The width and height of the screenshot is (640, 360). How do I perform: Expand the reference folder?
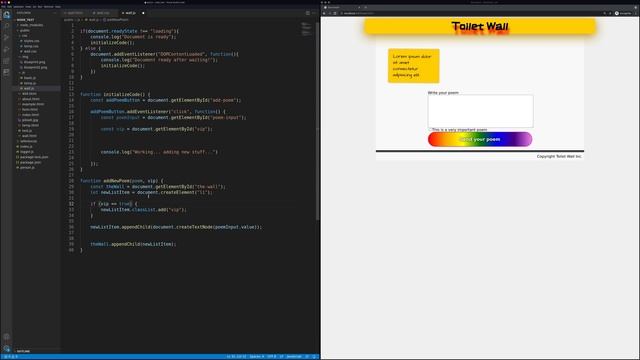click(28, 141)
